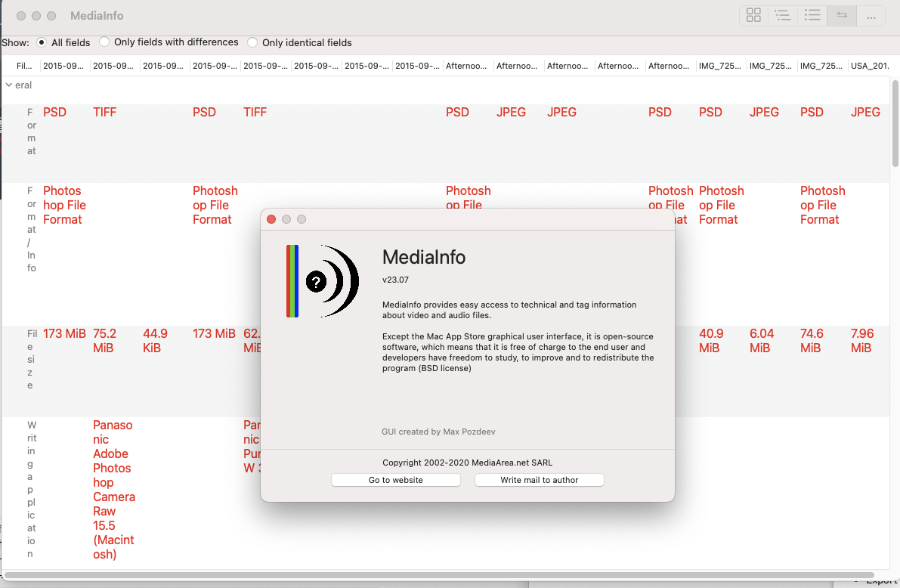Click the vertical scrollbar on the right
The width and height of the screenshot is (900, 588).
895,123
